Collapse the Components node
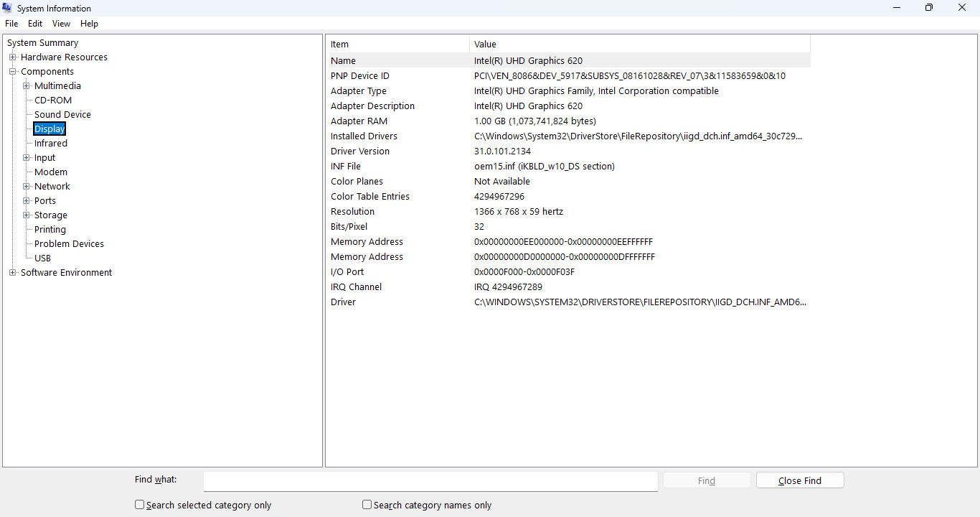This screenshot has height=517, width=980. 12,72
